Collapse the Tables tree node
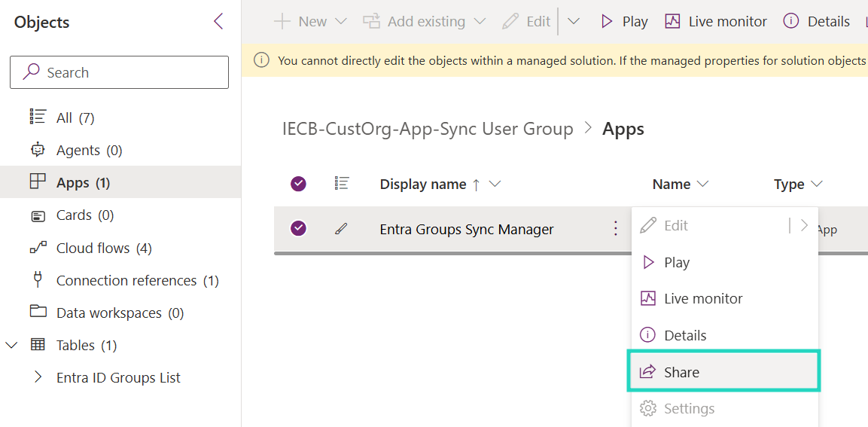Viewport: 868px width, 427px height. [11, 345]
